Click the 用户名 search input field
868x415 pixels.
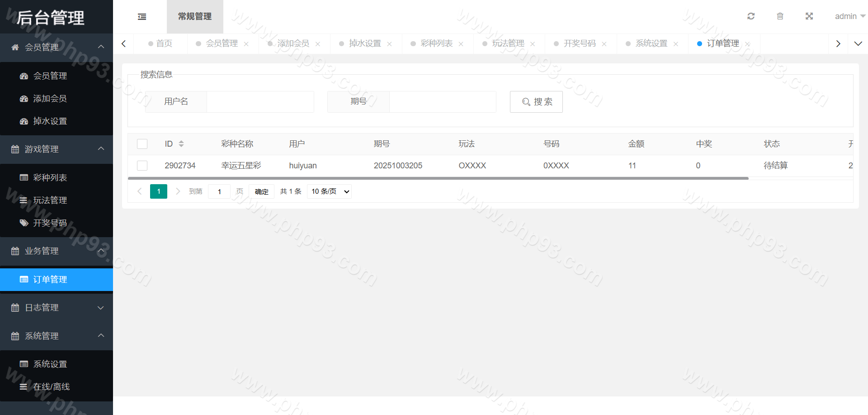[260, 102]
